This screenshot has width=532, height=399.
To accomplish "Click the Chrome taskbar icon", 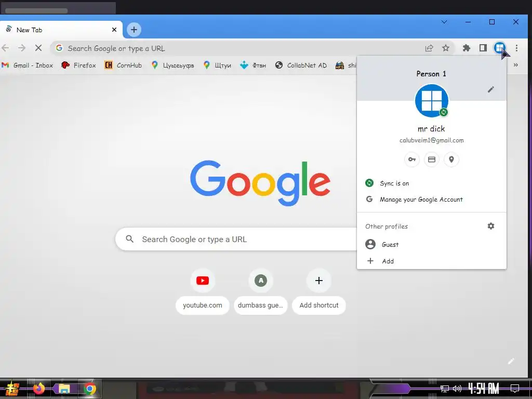I will tap(89, 389).
